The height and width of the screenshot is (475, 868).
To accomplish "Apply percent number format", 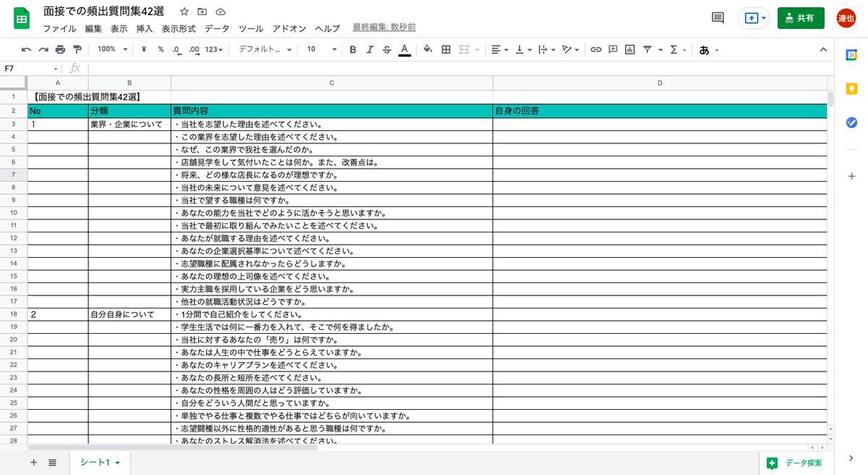I will click(x=161, y=49).
